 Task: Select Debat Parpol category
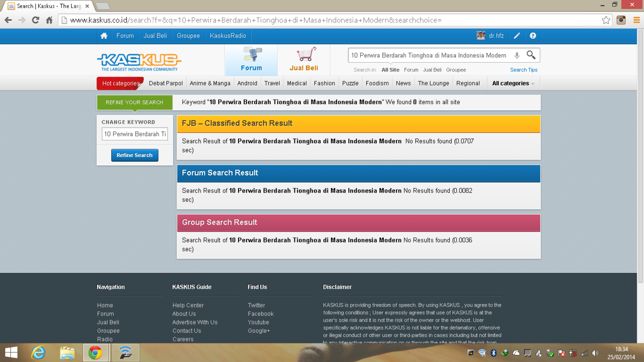(x=166, y=83)
